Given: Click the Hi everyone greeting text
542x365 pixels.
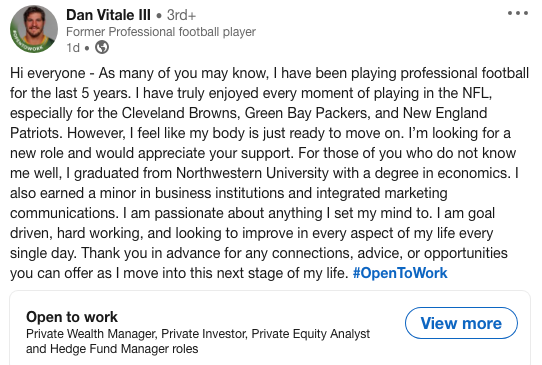Looking at the screenshot, I should pos(48,73).
